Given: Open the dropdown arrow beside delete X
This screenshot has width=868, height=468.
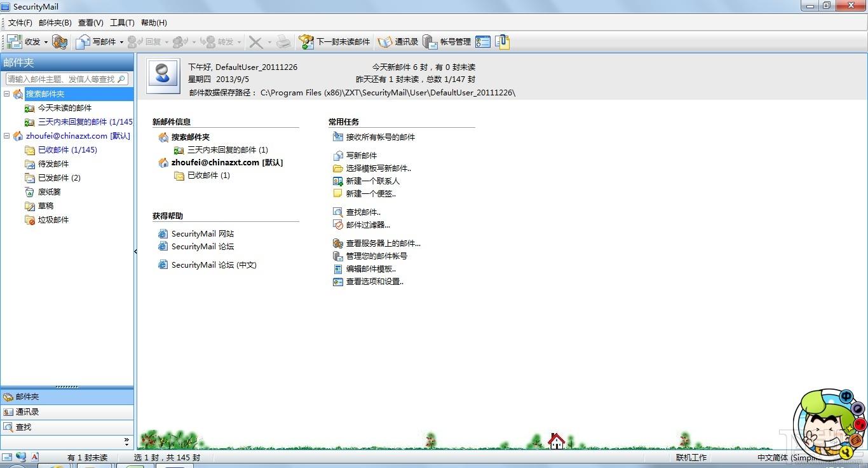Looking at the screenshot, I should (x=269, y=42).
